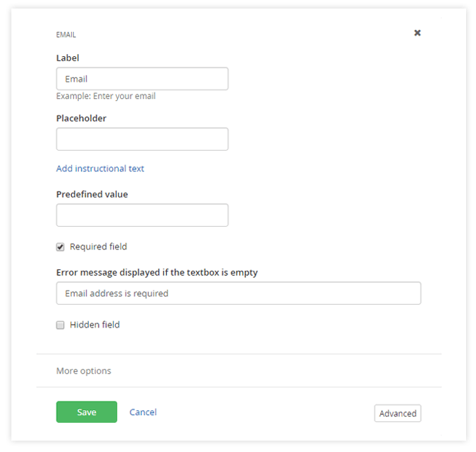
Task: Close the Email field settings dialog
Action: [x=417, y=33]
